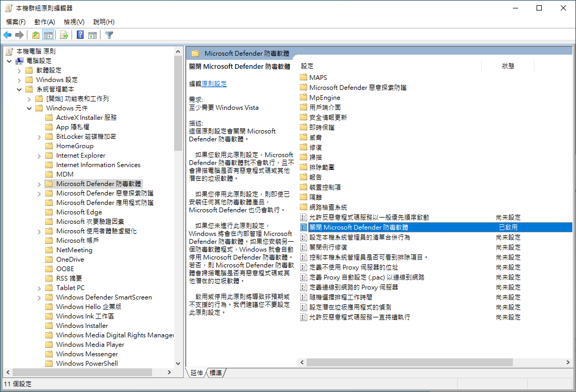Expand Windows Defender SmartScreen node

[x=39, y=298]
